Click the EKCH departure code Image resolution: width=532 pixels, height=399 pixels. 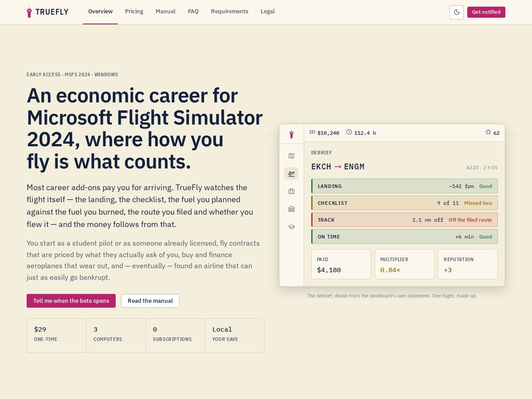(321, 167)
